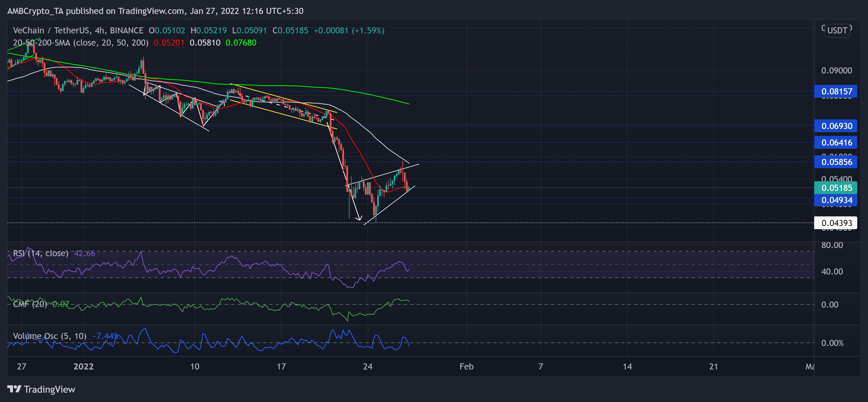
Task: Click the green SMA value 0.07680
Action: coord(241,43)
